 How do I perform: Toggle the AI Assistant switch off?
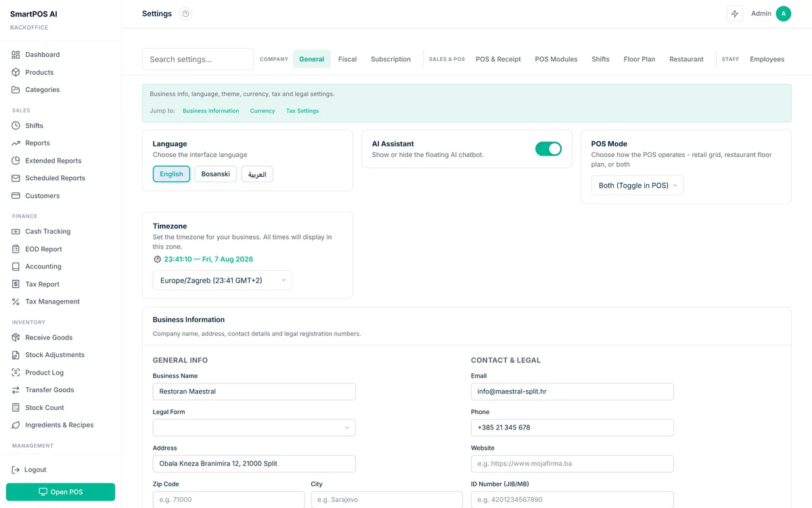[548, 149]
